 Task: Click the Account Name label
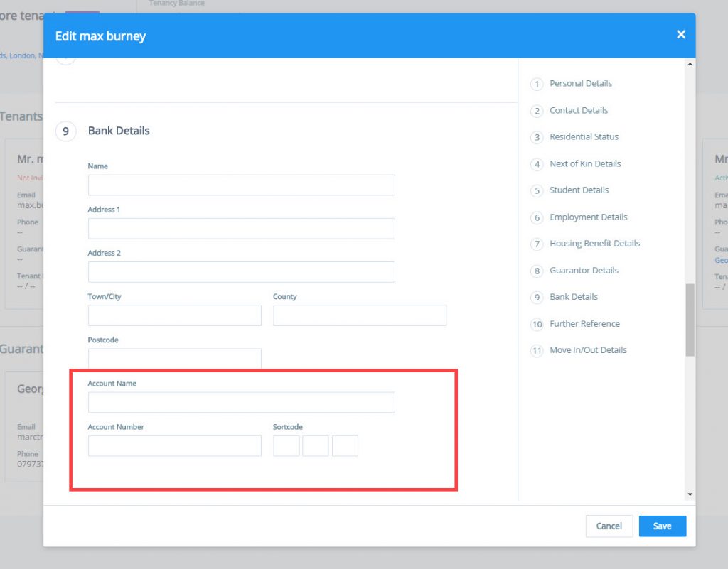112,384
